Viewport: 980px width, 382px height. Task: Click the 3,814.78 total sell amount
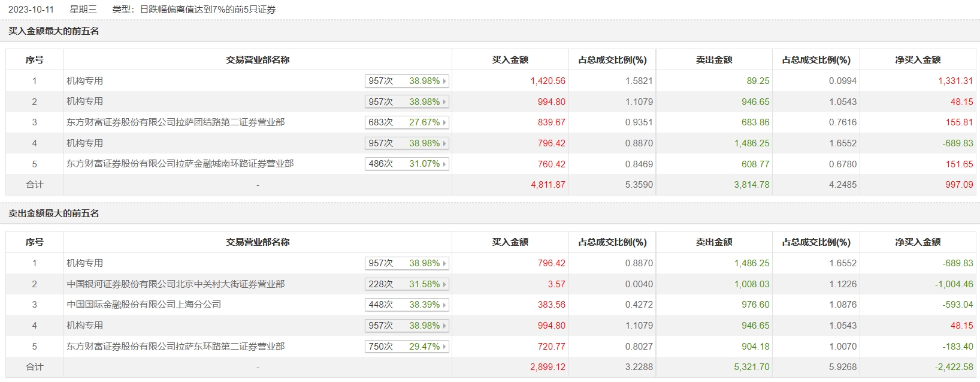(x=751, y=185)
